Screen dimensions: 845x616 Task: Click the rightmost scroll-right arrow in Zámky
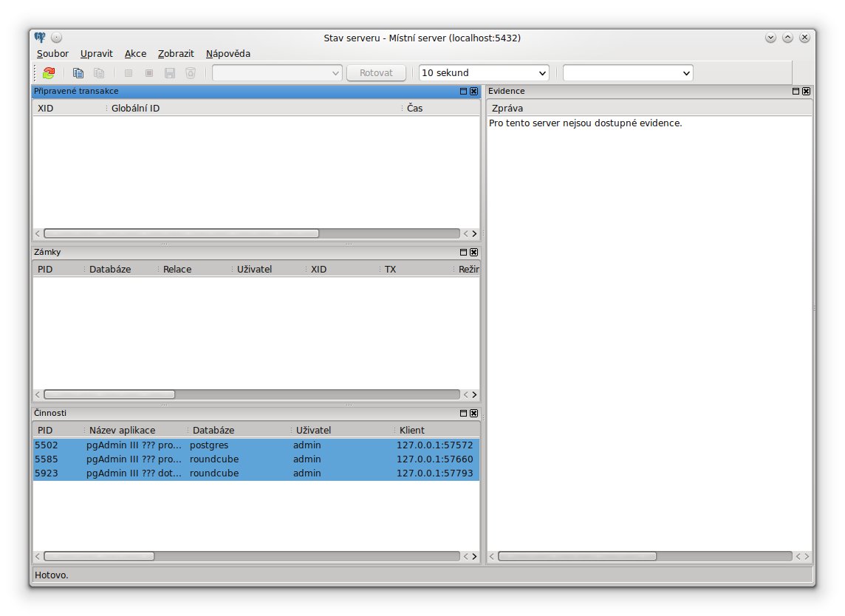click(474, 394)
